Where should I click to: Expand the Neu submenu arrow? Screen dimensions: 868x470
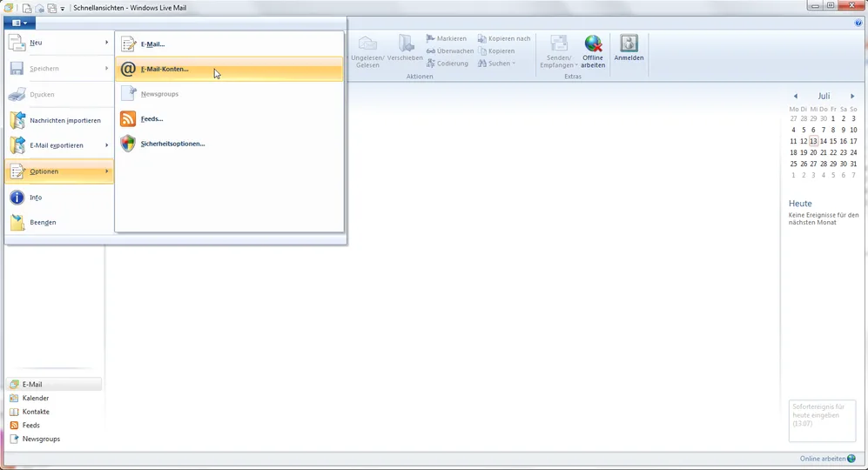(107, 43)
